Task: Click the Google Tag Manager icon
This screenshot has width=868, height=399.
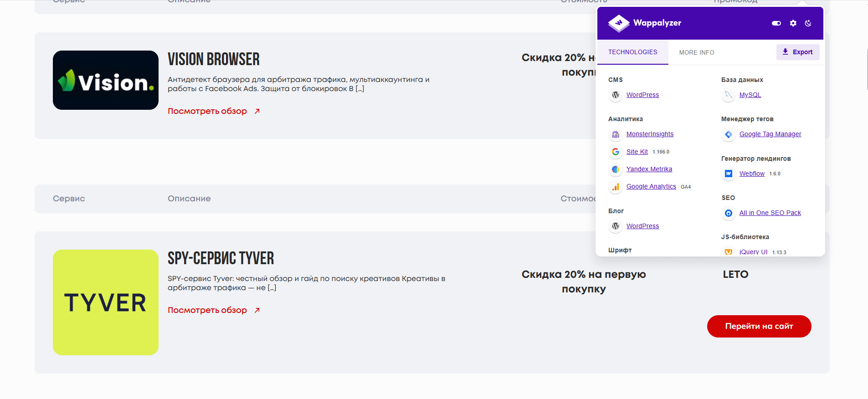Action: (729, 134)
